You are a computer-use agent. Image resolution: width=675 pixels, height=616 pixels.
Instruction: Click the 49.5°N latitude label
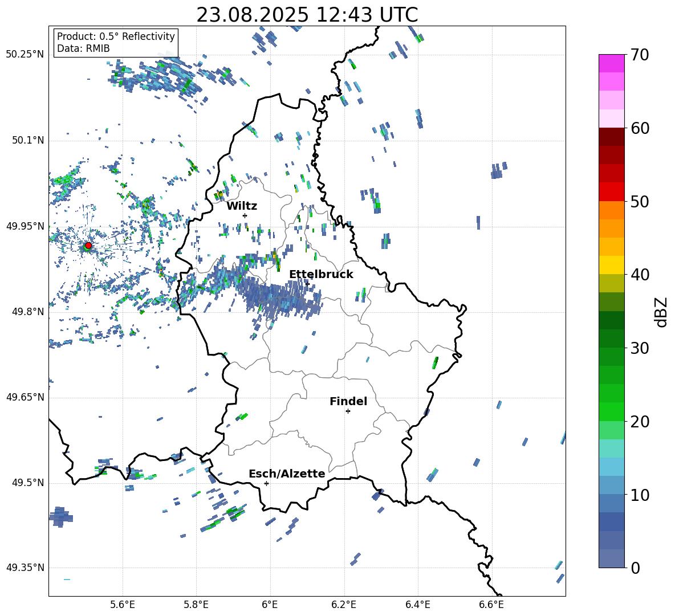tap(28, 483)
